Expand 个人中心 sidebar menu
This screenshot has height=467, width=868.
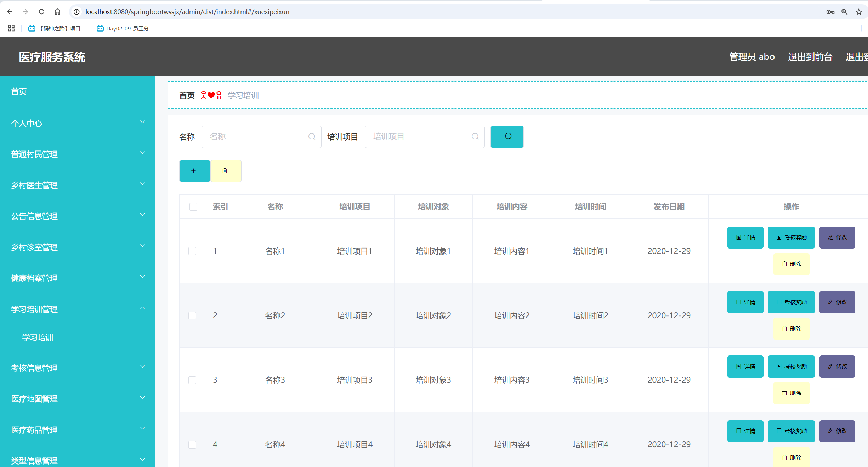78,123
